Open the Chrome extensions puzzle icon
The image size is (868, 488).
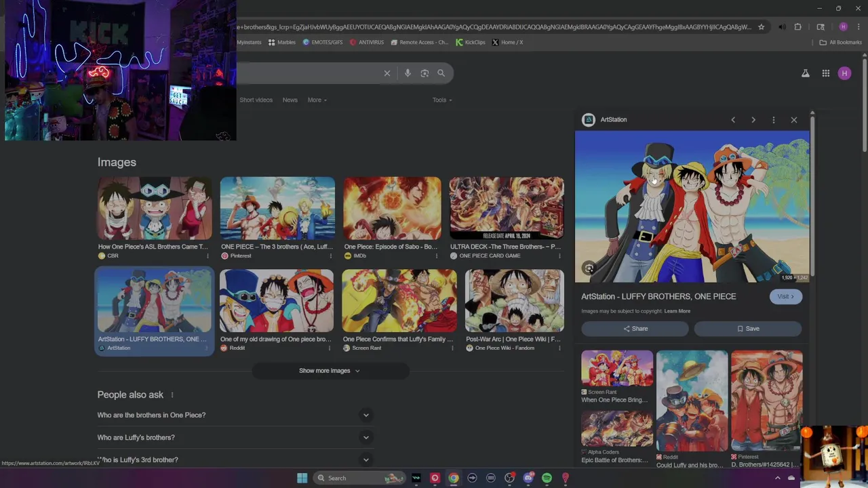(x=798, y=27)
